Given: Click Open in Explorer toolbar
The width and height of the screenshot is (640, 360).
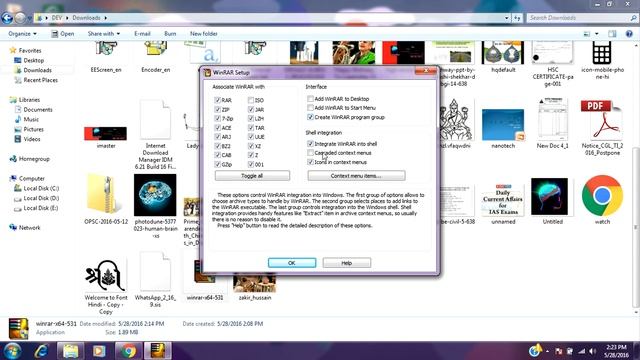Looking at the screenshot, I should click(x=62, y=34).
